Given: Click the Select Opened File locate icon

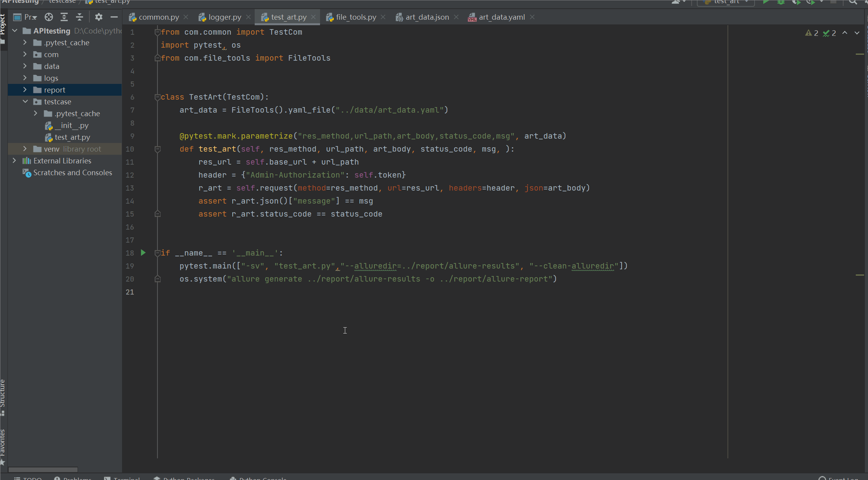Looking at the screenshot, I should (49, 17).
